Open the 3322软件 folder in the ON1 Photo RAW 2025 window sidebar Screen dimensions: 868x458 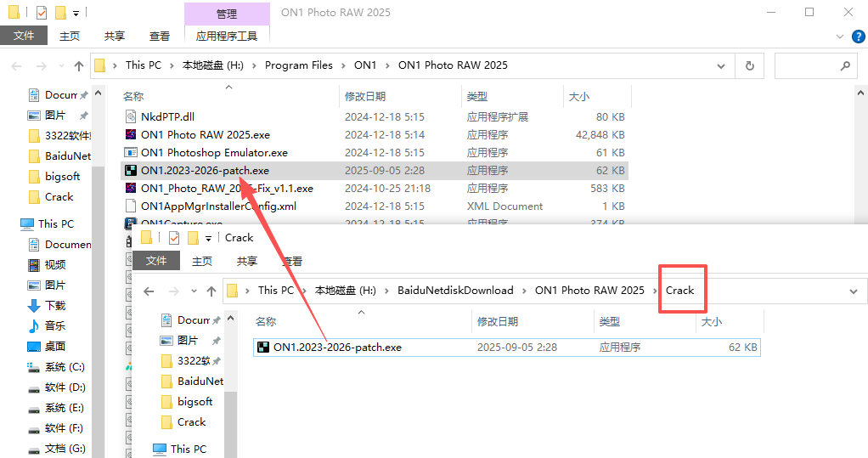[59, 136]
